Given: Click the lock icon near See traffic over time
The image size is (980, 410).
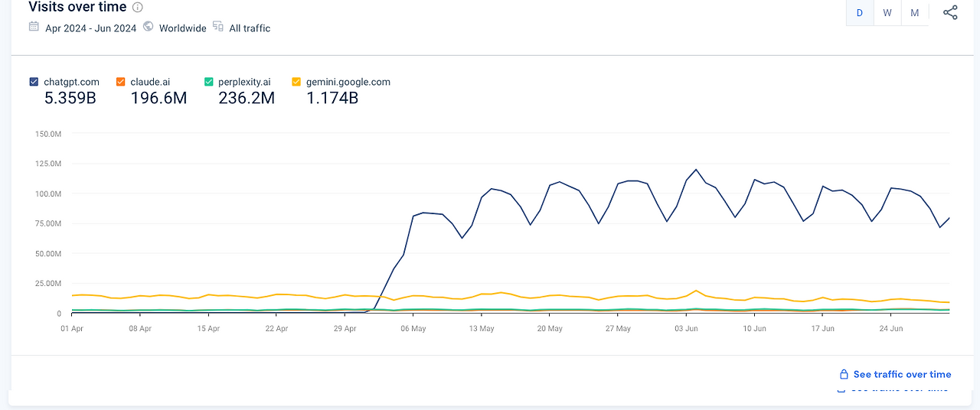Looking at the screenshot, I should tap(844, 375).
